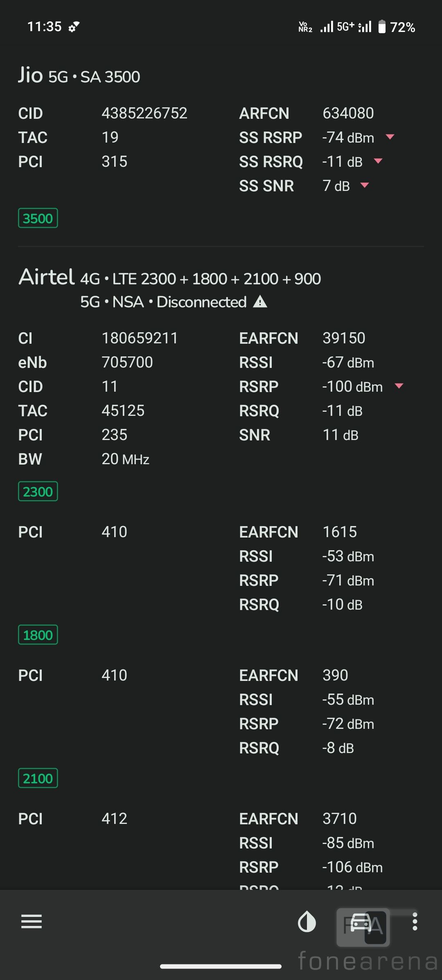The width and height of the screenshot is (442, 980).
Task: Select the Airtel 4G LTE header
Action: click(170, 278)
